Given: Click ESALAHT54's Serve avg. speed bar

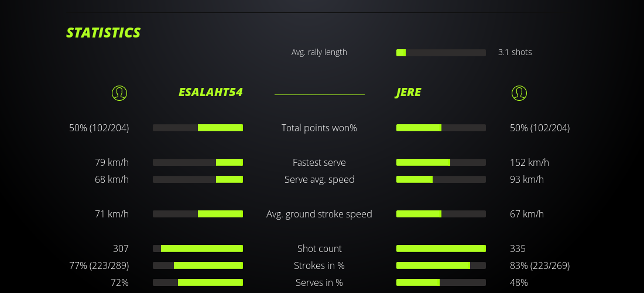Looking at the screenshot, I should pyautogui.click(x=198, y=179).
